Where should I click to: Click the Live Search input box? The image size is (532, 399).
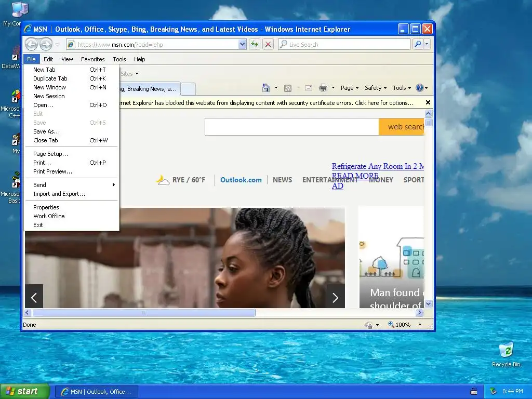pos(344,44)
